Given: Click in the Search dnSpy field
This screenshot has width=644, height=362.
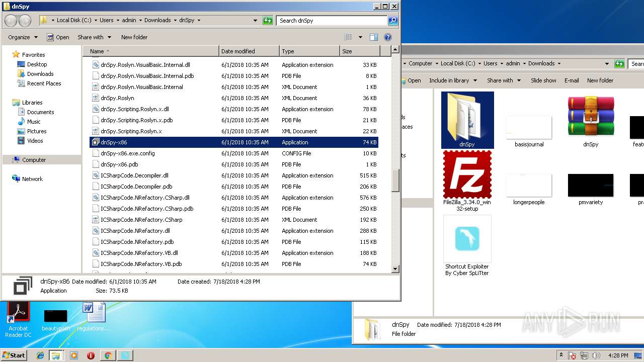Looking at the screenshot, I should 332,21.
